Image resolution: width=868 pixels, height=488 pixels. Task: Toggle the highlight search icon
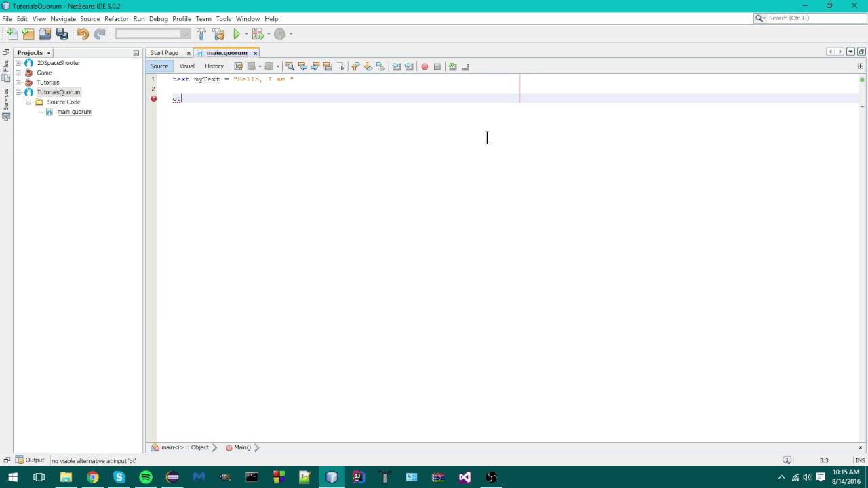[328, 66]
